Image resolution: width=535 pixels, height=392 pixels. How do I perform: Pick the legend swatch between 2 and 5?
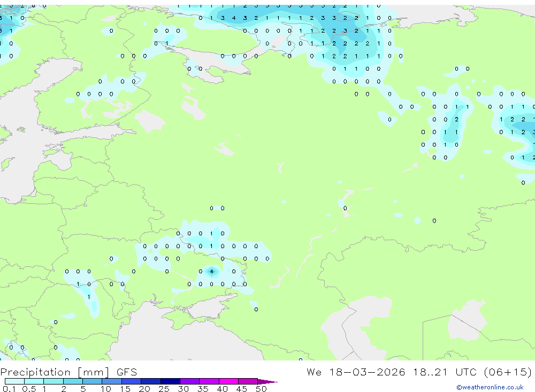73,381
